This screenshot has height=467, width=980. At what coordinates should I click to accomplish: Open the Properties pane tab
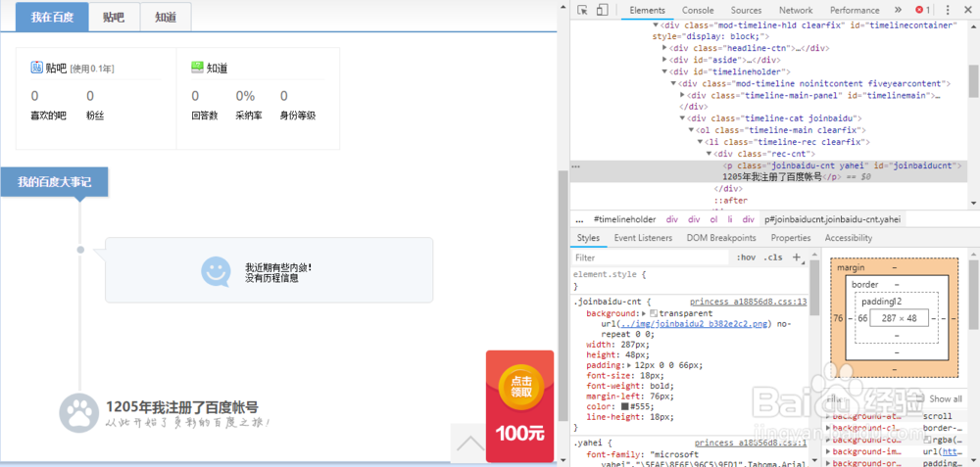791,238
